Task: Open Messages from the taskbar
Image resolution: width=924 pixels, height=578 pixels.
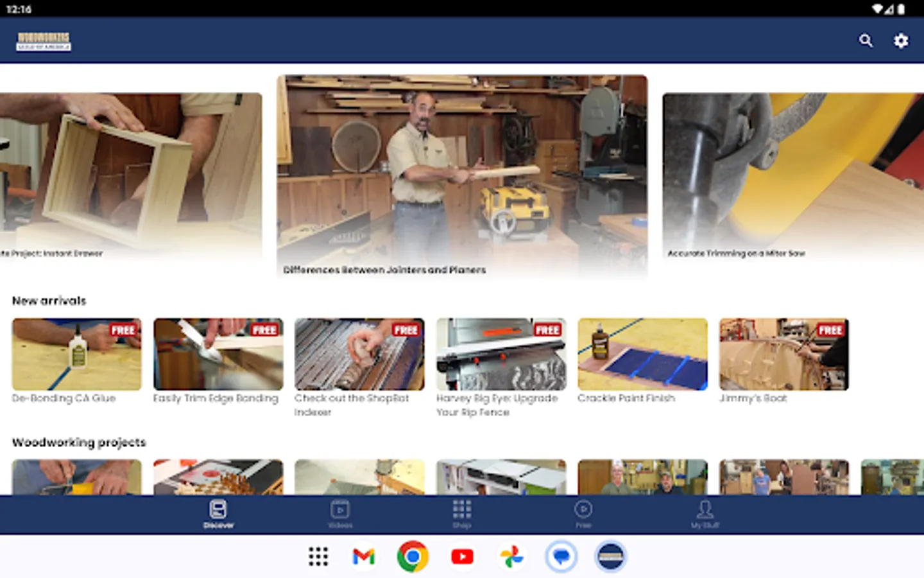Action: click(x=561, y=557)
